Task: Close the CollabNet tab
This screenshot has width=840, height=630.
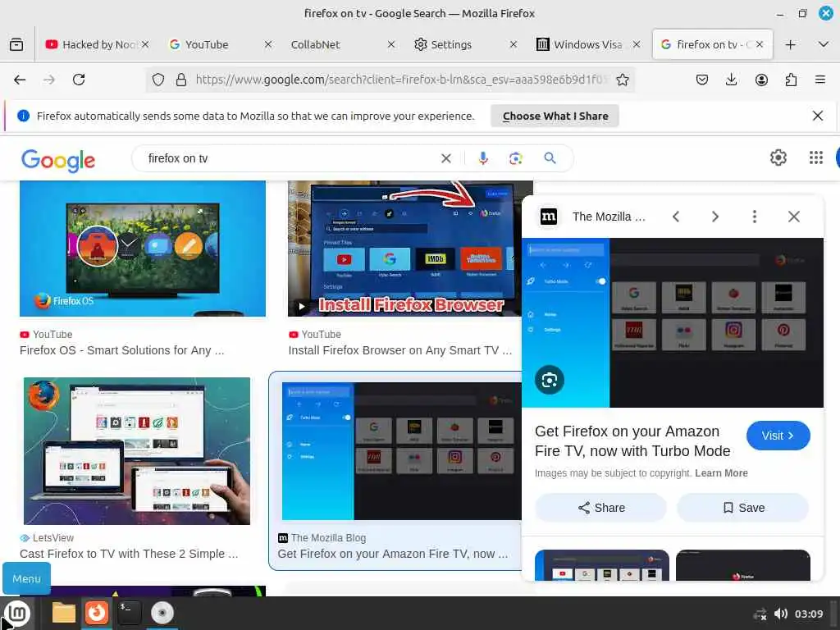Action: [x=391, y=44]
